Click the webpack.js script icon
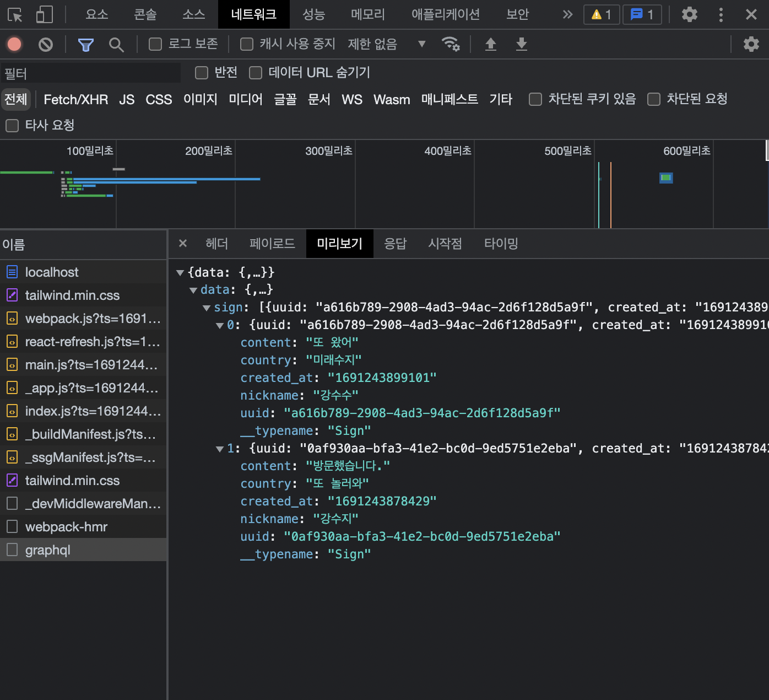The image size is (769, 700). (12, 318)
